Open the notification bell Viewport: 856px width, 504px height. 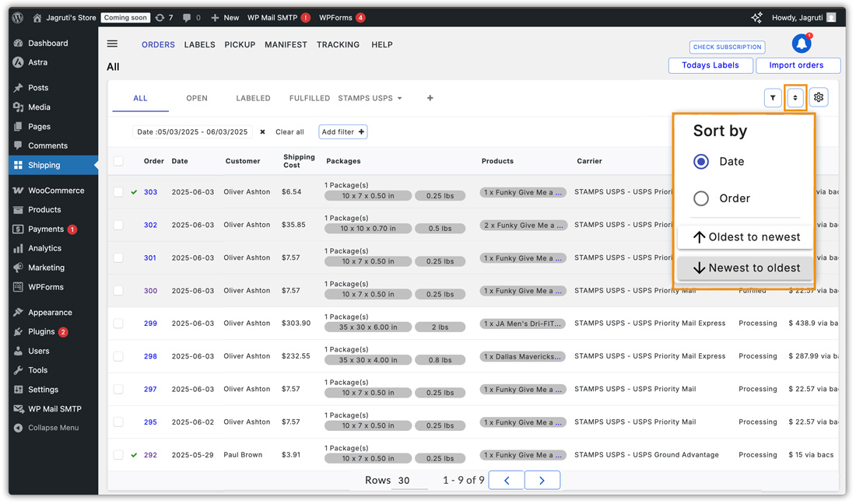802,43
